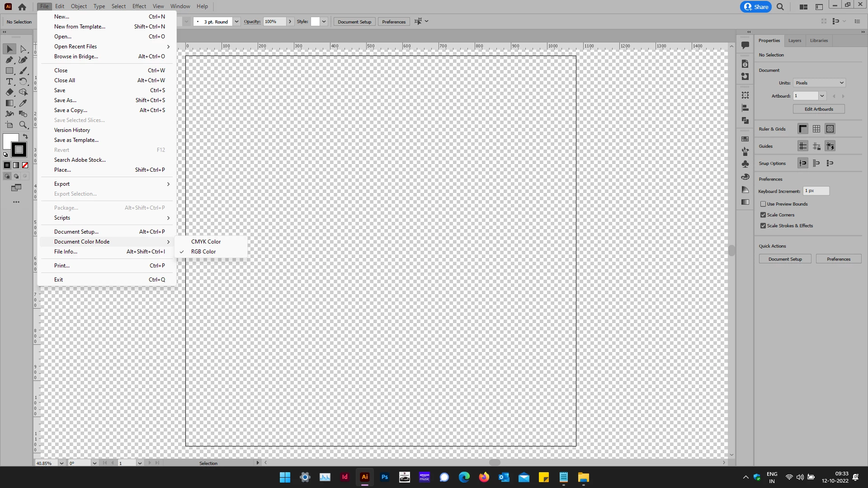Image resolution: width=868 pixels, height=488 pixels.
Task: Switch to the Layers tab
Action: (x=795, y=41)
